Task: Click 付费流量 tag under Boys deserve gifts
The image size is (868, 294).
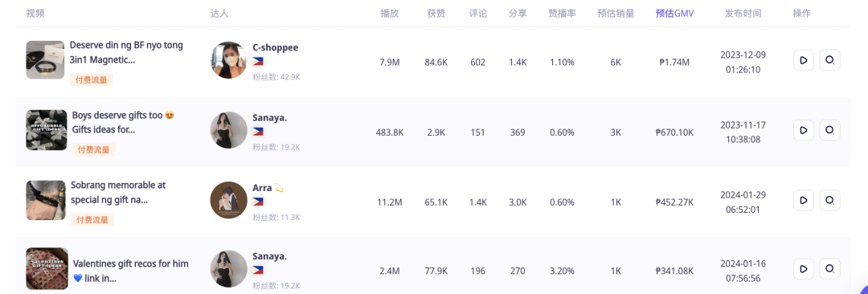Action: point(93,149)
